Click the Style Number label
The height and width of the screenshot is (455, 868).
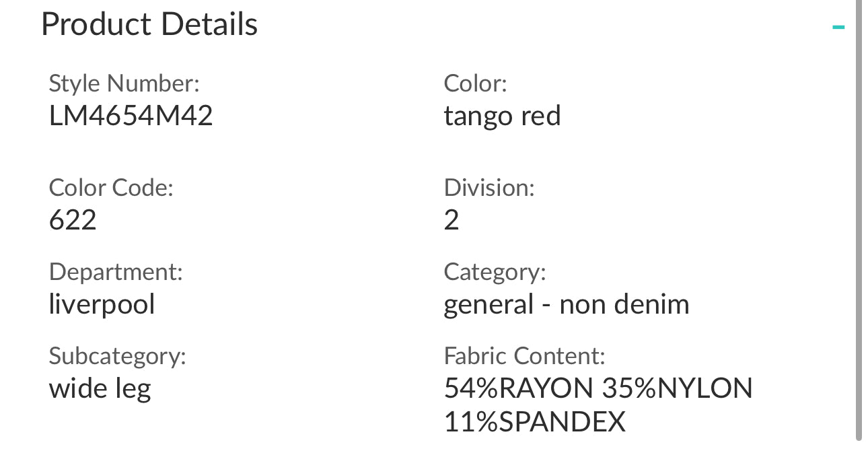tap(124, 83)
